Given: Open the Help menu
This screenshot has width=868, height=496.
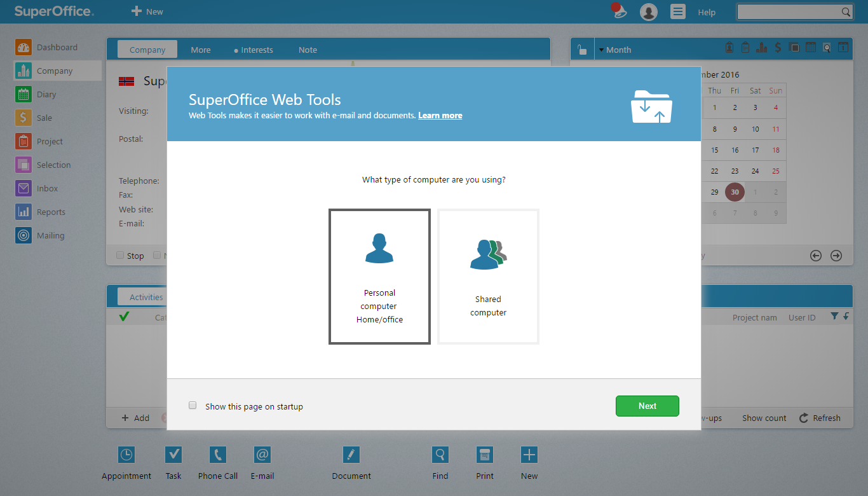Looking at the screenshot, I should 707,12.
